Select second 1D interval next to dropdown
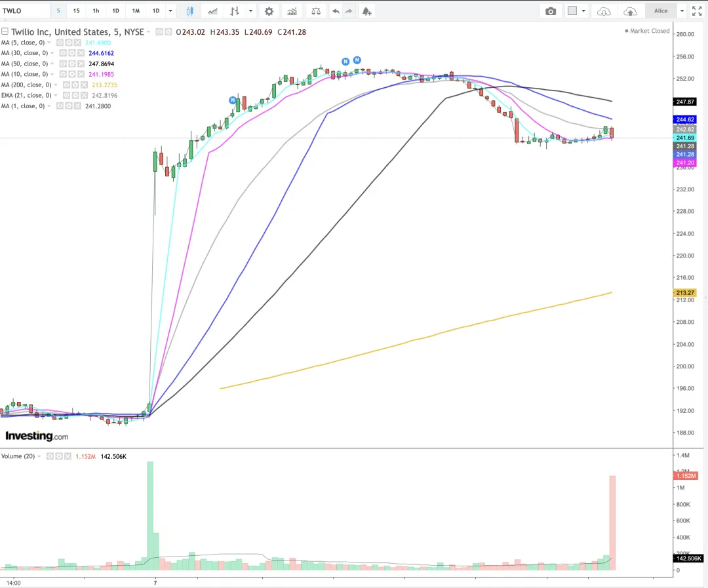This screenshot has height=588, width=708. pos(156,11)
